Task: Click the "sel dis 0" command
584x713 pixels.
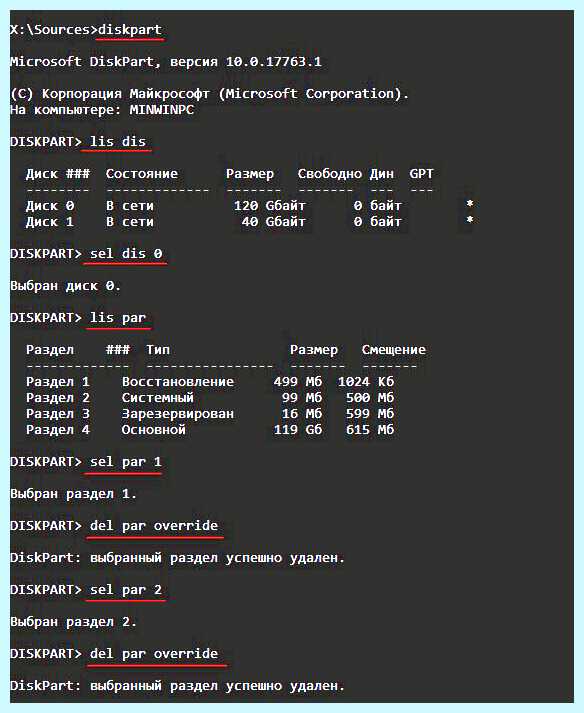Action: (x=126, y=253)
